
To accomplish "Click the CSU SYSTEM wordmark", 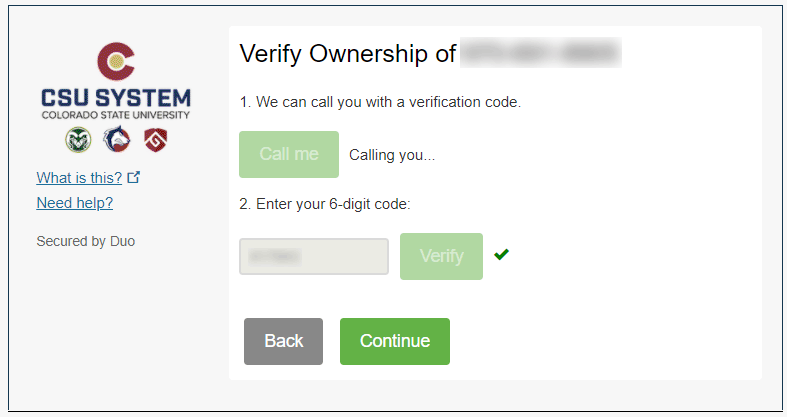I will [115, 99].
